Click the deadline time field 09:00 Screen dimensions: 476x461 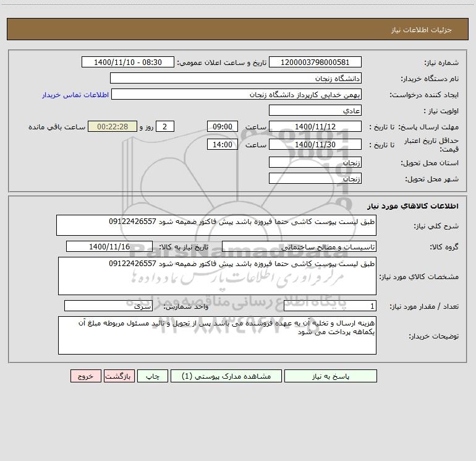[222, 126]
